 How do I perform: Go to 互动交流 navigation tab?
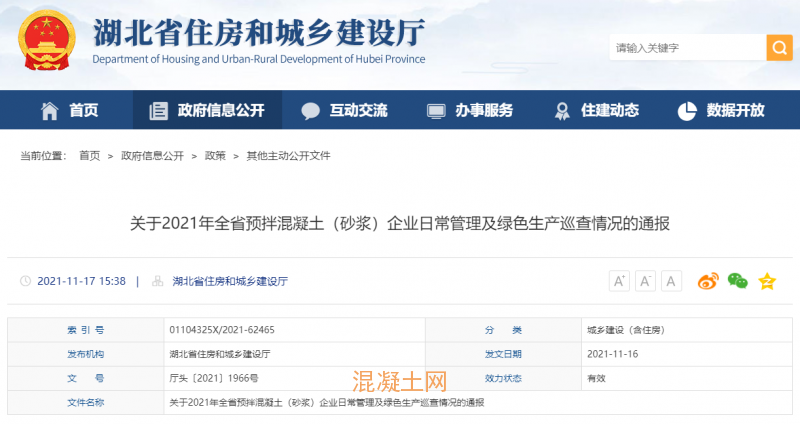click(x=345, y=110)
